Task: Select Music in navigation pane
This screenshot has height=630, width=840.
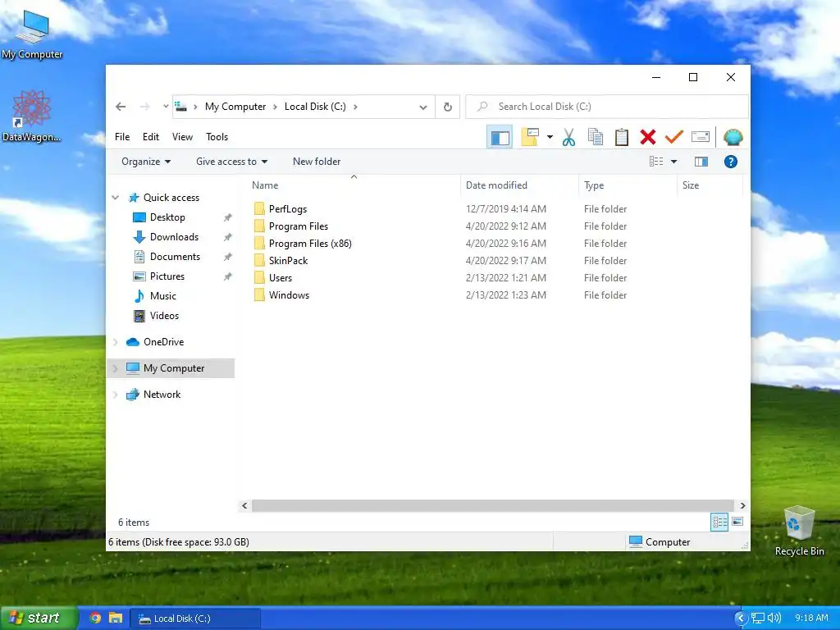Action: [x=163, y=295]
